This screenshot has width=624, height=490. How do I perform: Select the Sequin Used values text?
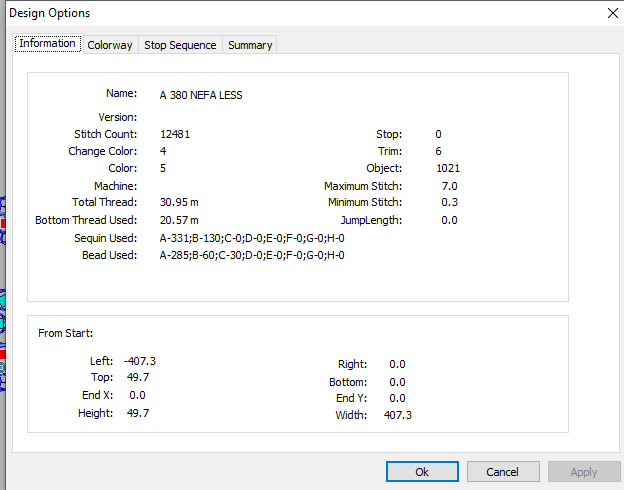(252, 238)
